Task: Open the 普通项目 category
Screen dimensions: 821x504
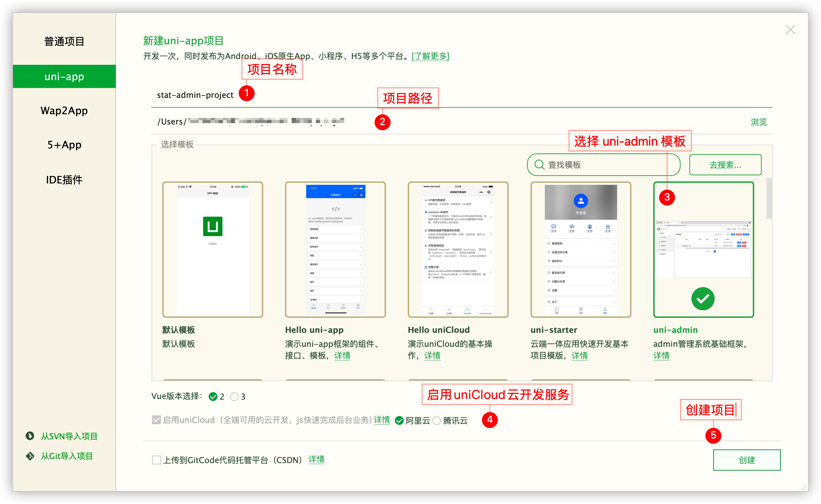Action: tap(64, 42)
